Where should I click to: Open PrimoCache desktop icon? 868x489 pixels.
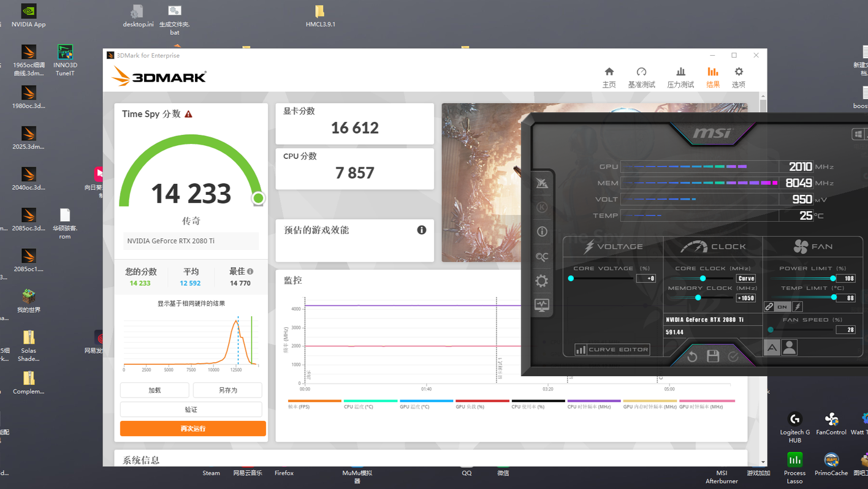pos(831,464)
